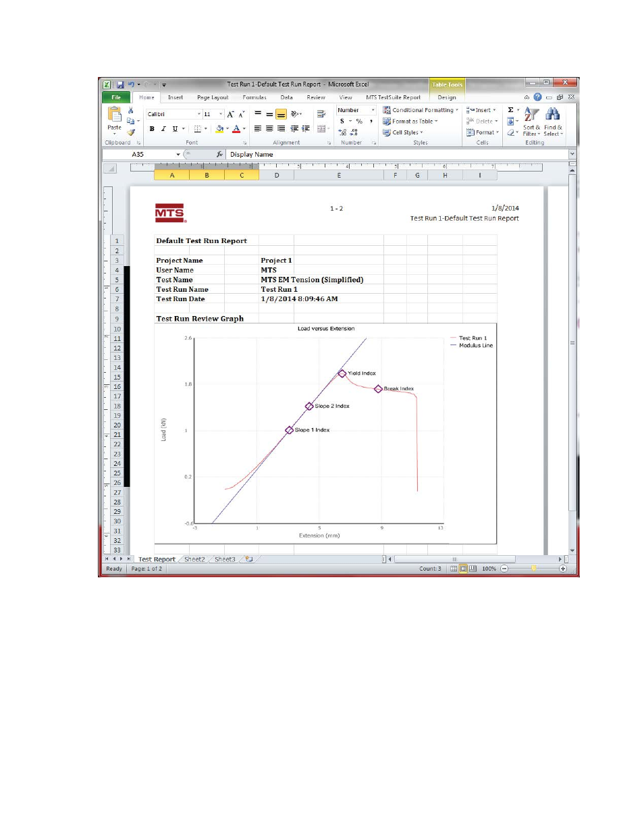This screenshot has height=834, width=644.
Task: Click Decrease Indent icon
Action: pos(294,128)
